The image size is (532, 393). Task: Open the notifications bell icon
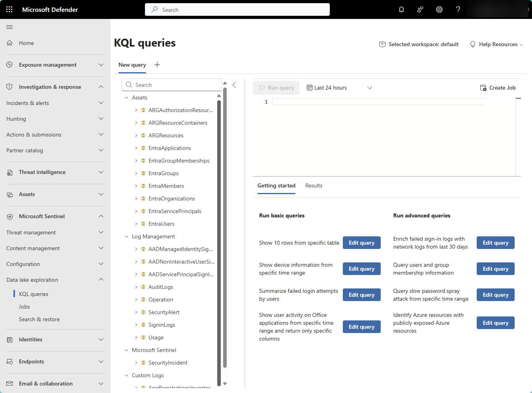pyautogui.click(x=401, y=9)
